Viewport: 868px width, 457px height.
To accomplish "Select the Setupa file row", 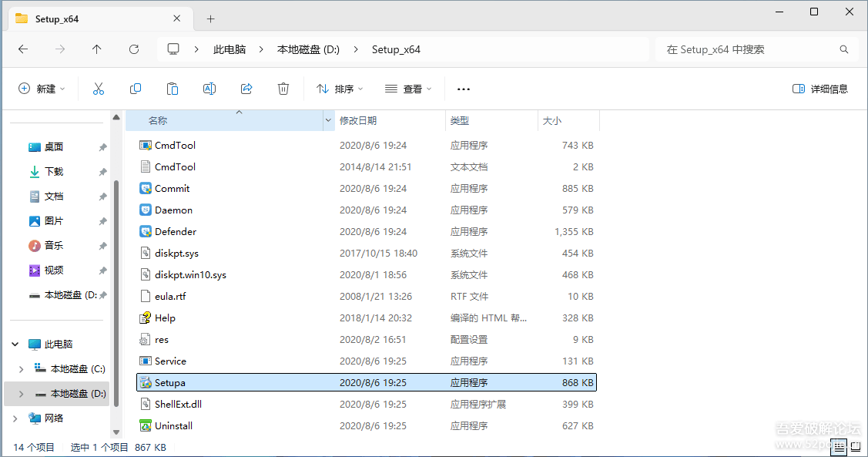I will coord(367,383).
